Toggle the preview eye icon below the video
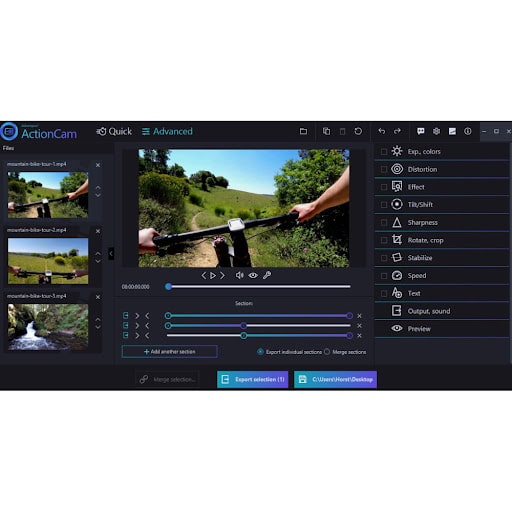 click(x=253, y=275)
